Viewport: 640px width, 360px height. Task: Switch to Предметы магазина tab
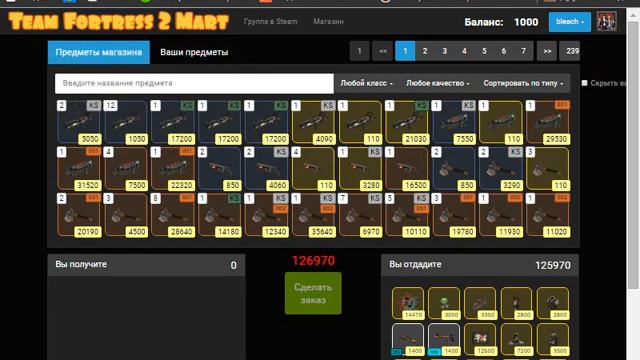point(99,52)
